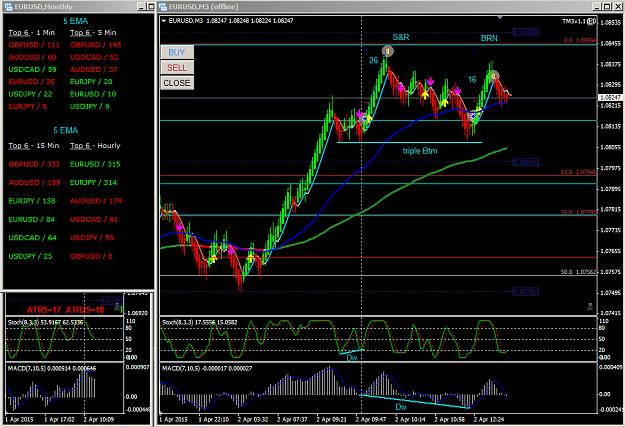This screenshot has height=427, width=625.
Task: Click 'AUDUSD / 179' in Hourly list
Action: point(96,201)
